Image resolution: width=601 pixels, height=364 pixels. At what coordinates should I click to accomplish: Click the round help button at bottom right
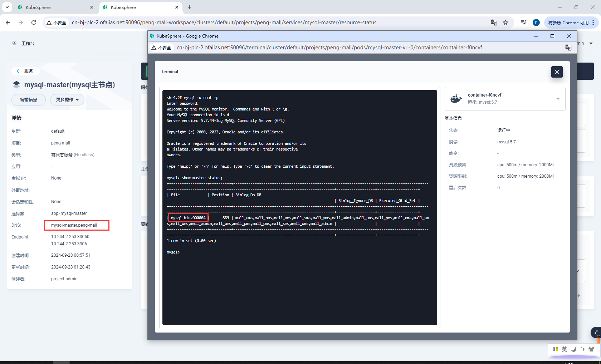[x=596, y=333]
